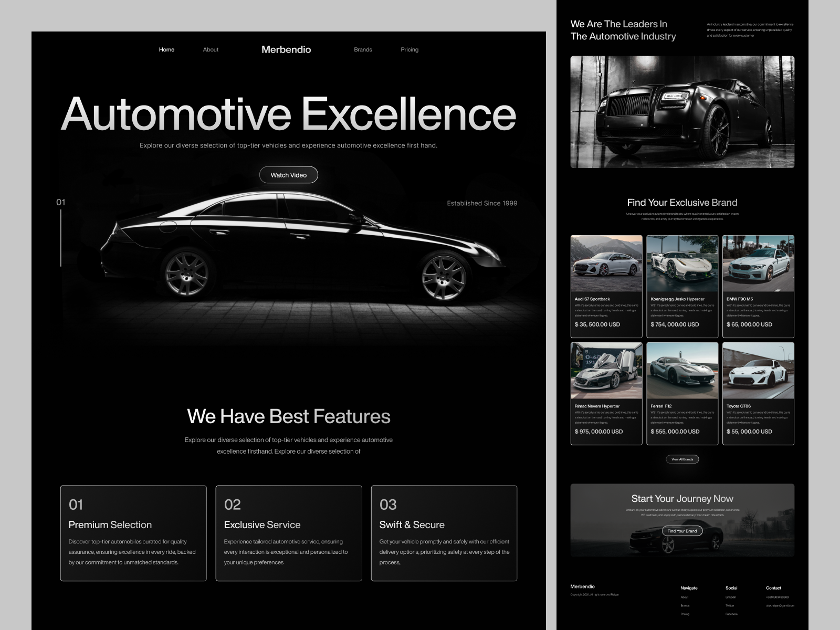Viewport: 840px width, 630px height.
Task: Open the Home navigation link
Action: tap(166, 49)
